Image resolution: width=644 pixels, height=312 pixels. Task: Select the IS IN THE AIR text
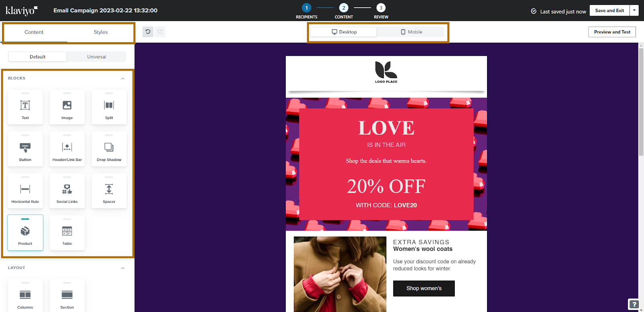pos(386,145)
